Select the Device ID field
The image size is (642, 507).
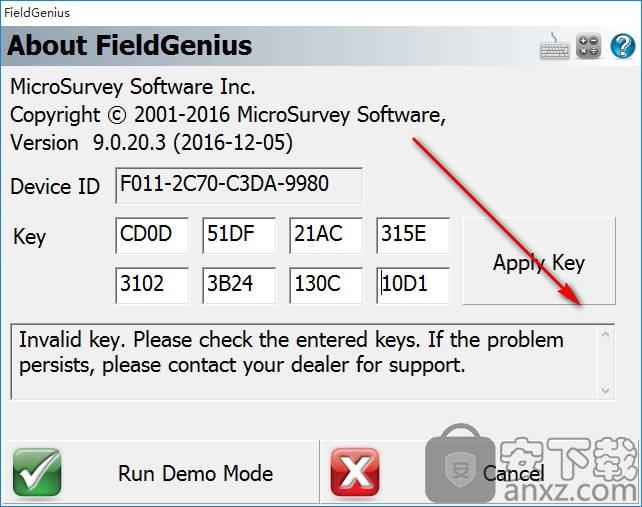pyautogui.click(x=239, y=186)
